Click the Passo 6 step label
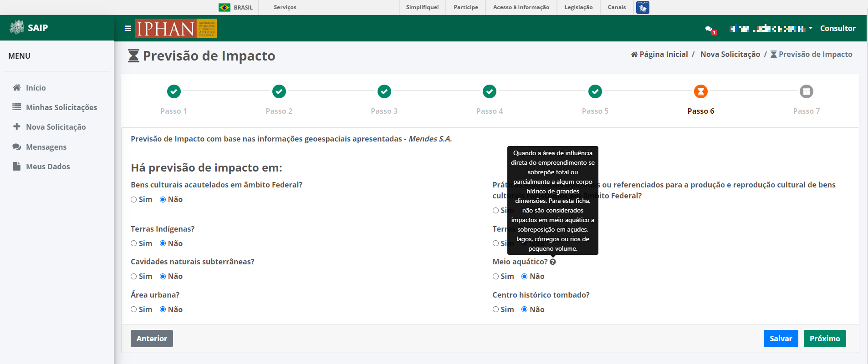The height and width of the screenshot is (364, 868). point(701,111)
